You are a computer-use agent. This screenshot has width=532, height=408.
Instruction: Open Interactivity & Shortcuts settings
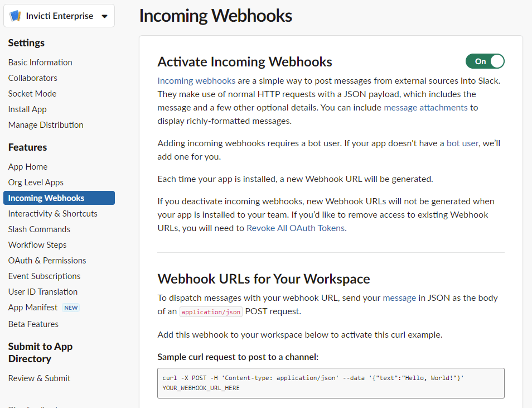(52, 214)
